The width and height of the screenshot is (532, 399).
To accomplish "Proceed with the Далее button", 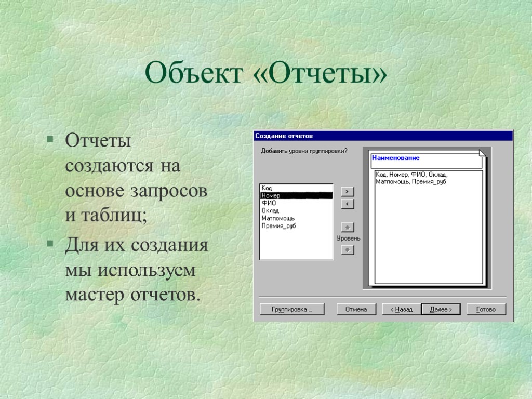I will [441, 309].
